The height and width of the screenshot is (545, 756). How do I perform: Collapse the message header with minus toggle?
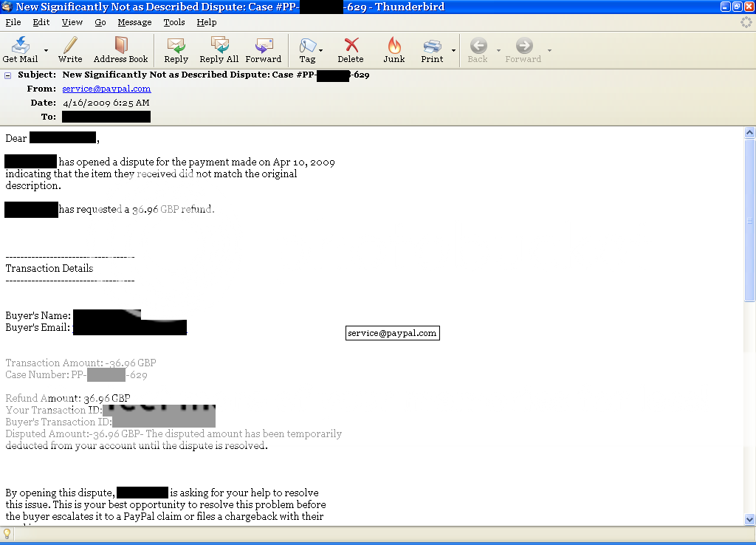pos(8,75)
